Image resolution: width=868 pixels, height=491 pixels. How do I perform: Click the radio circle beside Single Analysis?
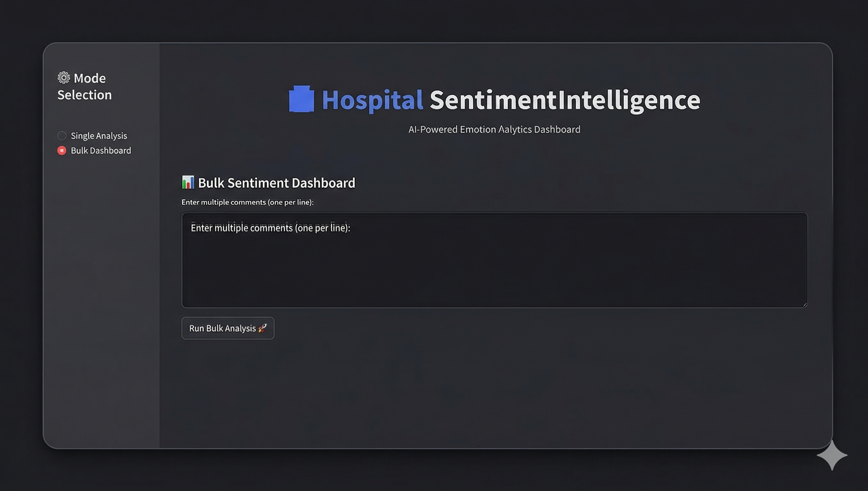point(61,136)
